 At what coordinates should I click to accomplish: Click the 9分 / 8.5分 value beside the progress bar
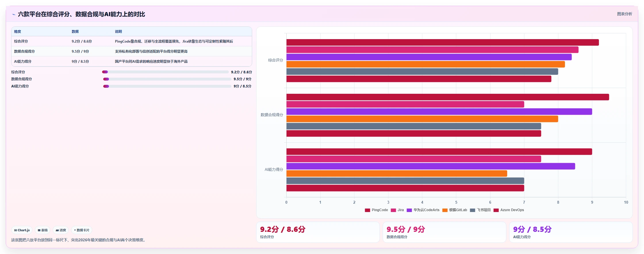243,86
